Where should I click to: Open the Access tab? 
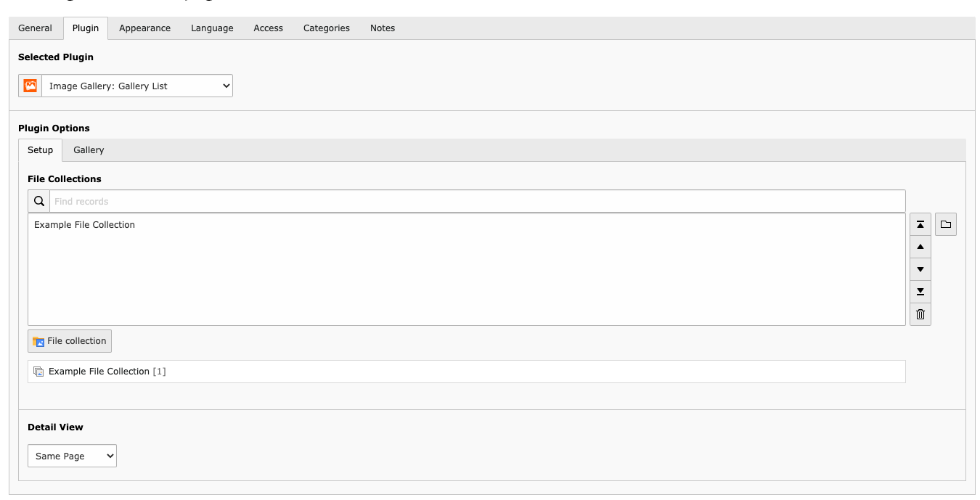(x=269, y=28)
